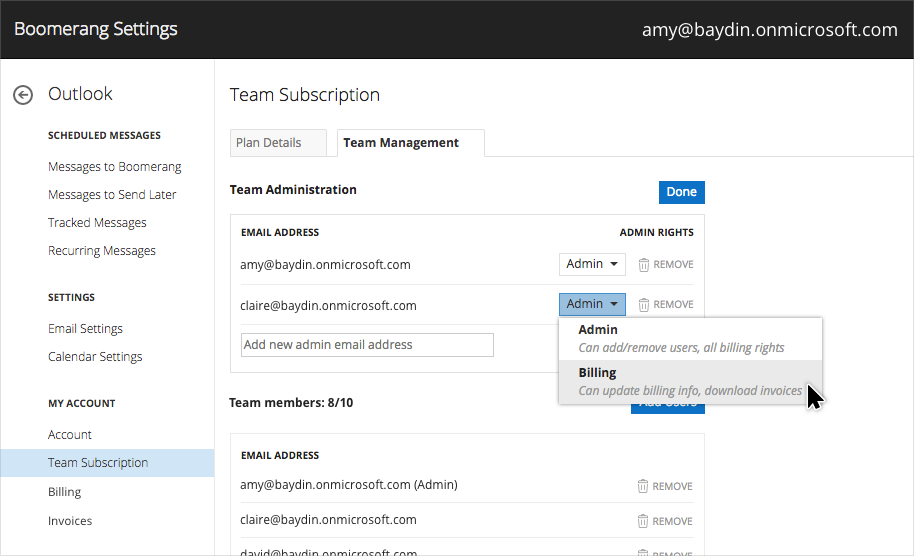Open Messages to Boomerang

pos(115,167)
